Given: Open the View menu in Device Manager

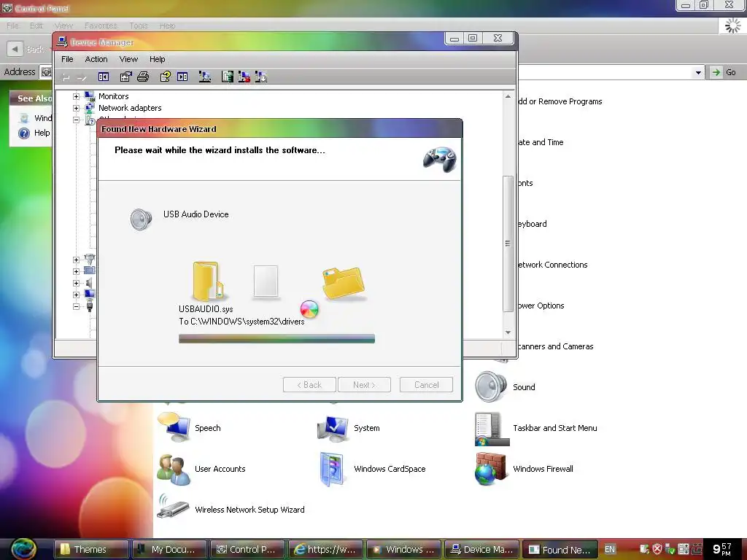Looking at the screenshot, I should (128, 59).
